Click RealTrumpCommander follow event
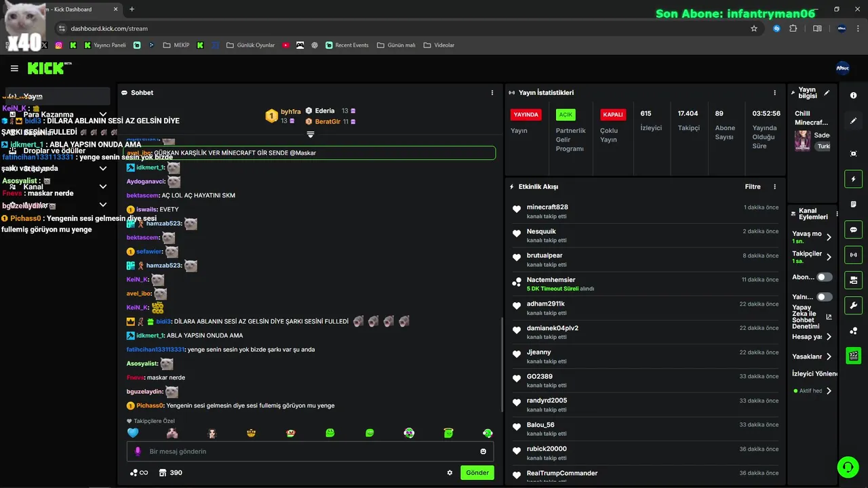Viewport: 868px width, 488px height. [x=646, y=476]
